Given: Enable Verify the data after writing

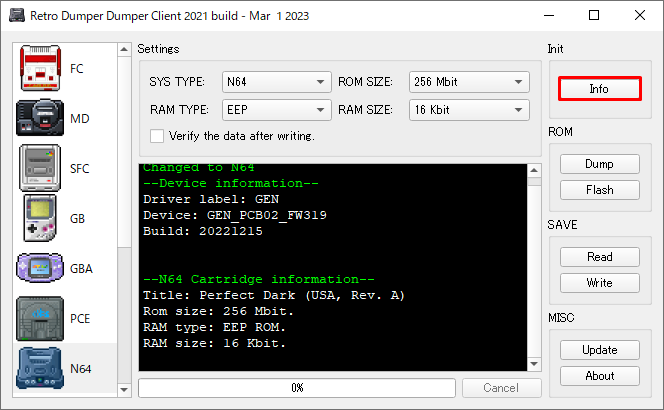Looking at the screenshot, I should pos(157,136).
